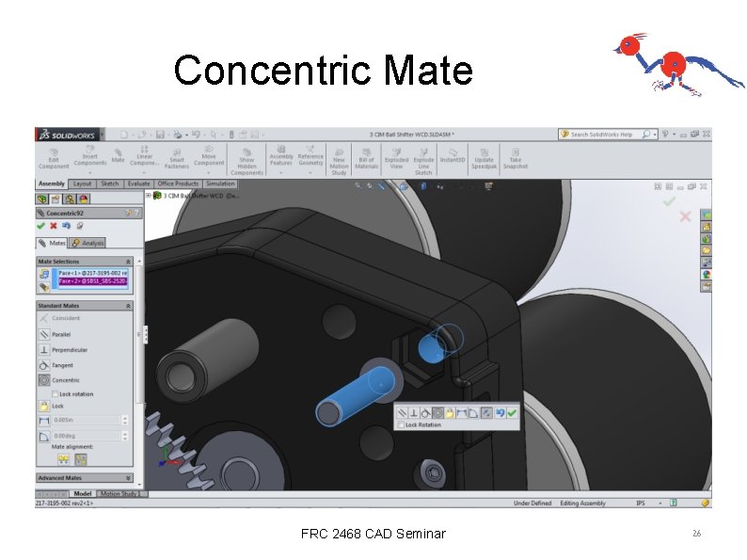Select the Aligned mate alignment icon
Viewport: 747px width, 560px height.
[63, 459]
